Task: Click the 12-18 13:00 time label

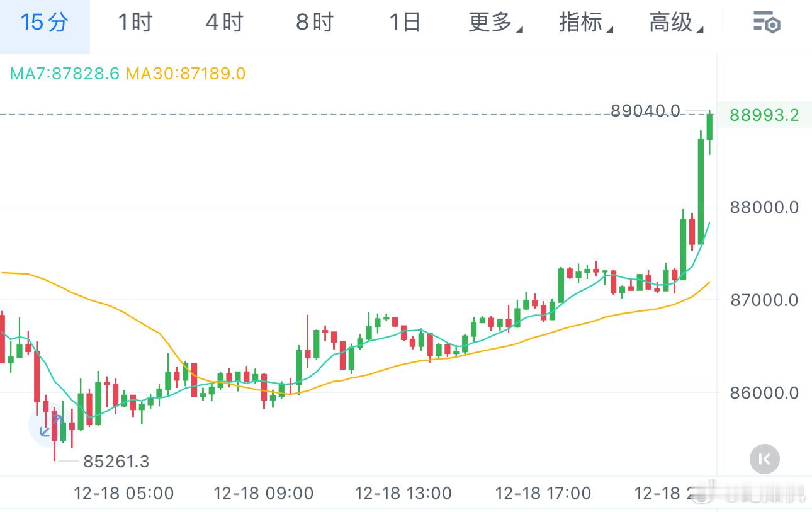Action: (x=403, y=493)
